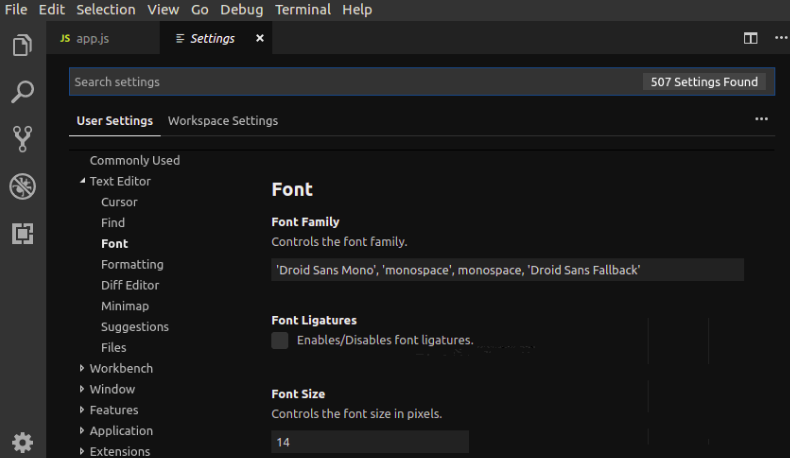Open the Extensions view icon
This screenshot has width=790, height=458.
[22, 233]
